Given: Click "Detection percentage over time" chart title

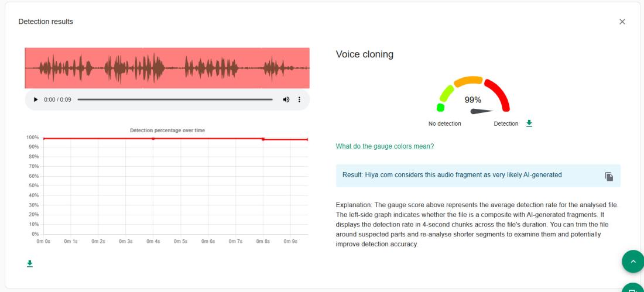Looking at the screenshot, I should [167, 130].
